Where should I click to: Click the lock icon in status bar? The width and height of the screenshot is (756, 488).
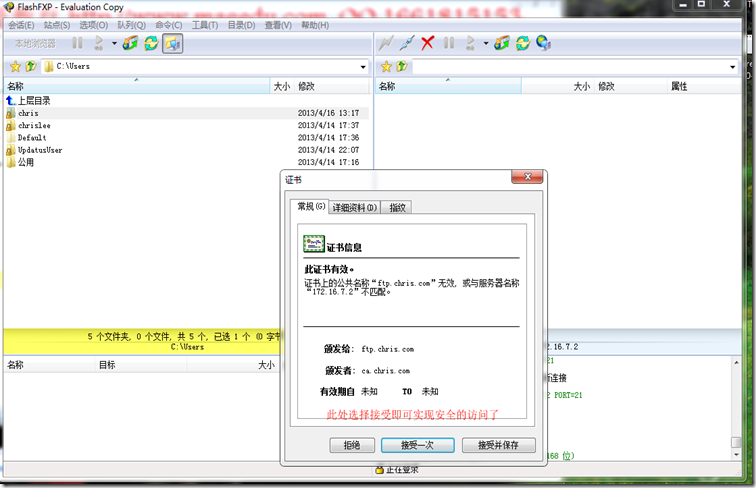380,470
